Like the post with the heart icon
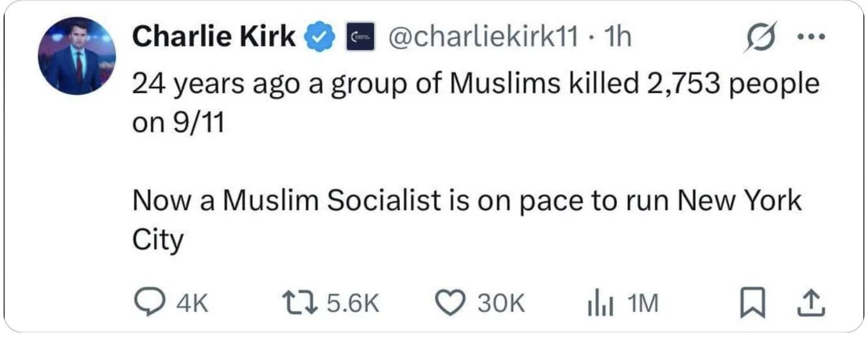Screen dimensions: 868x338 tap(449, 303)
